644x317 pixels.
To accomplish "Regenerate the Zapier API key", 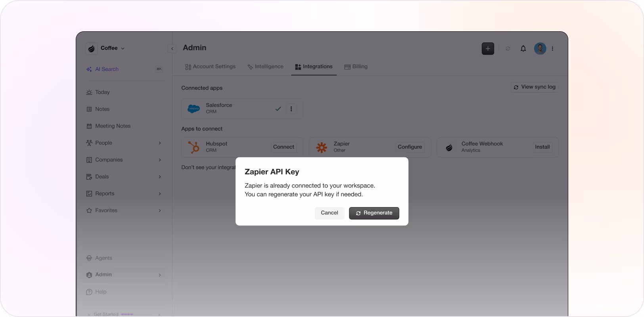I will (x=374, y=213).
